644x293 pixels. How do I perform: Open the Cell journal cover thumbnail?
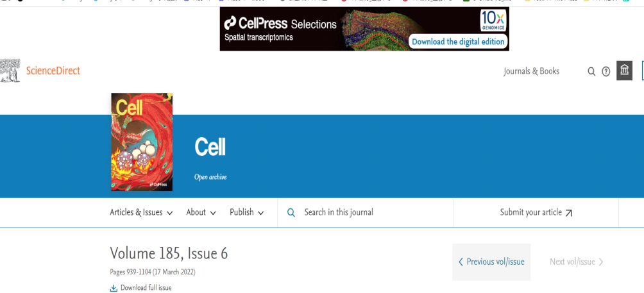coord(142,142)
